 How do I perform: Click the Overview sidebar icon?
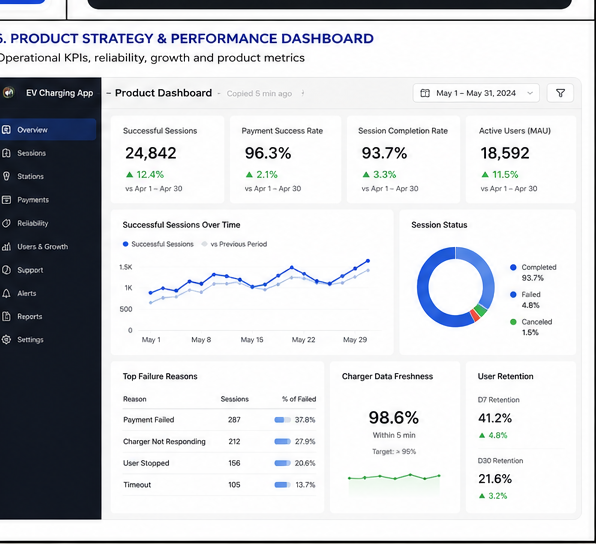tap(6, 130)
